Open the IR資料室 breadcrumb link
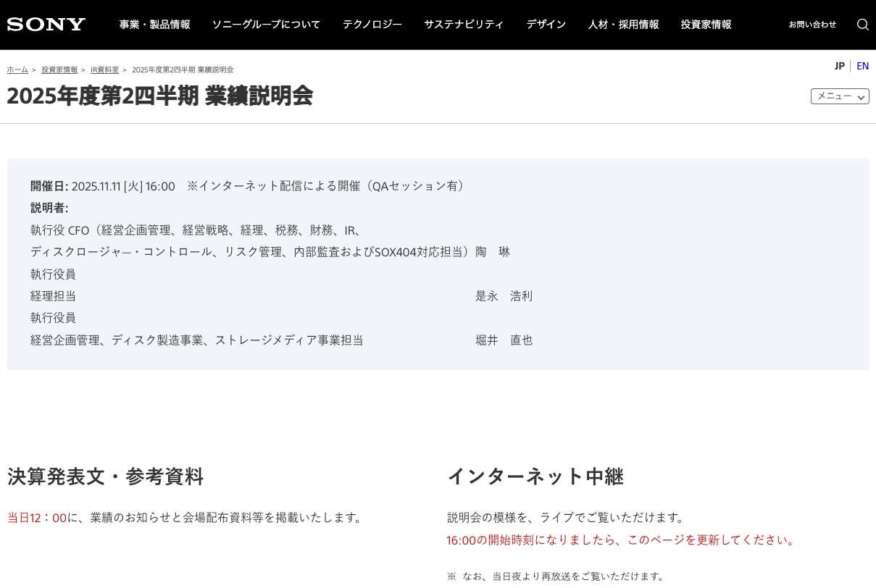The image size is (876, 588). [x=104, y=70]
